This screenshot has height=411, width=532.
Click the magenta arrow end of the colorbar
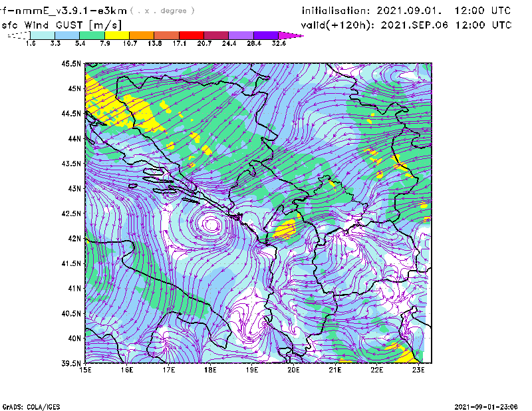pos(291,35)
